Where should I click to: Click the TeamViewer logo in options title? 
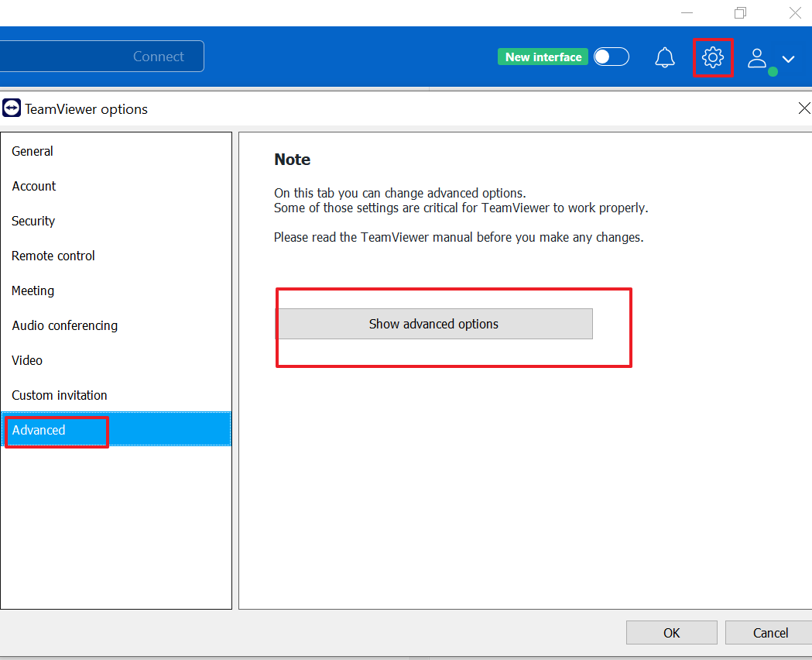(x=12, y=108)
